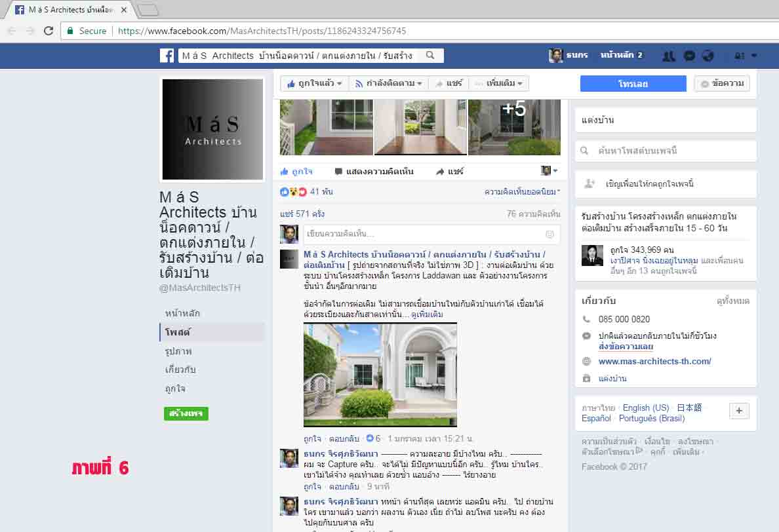Click the user avatar next to ธนกร in header
The image size is (779, 532).
(x=555, y=55)
